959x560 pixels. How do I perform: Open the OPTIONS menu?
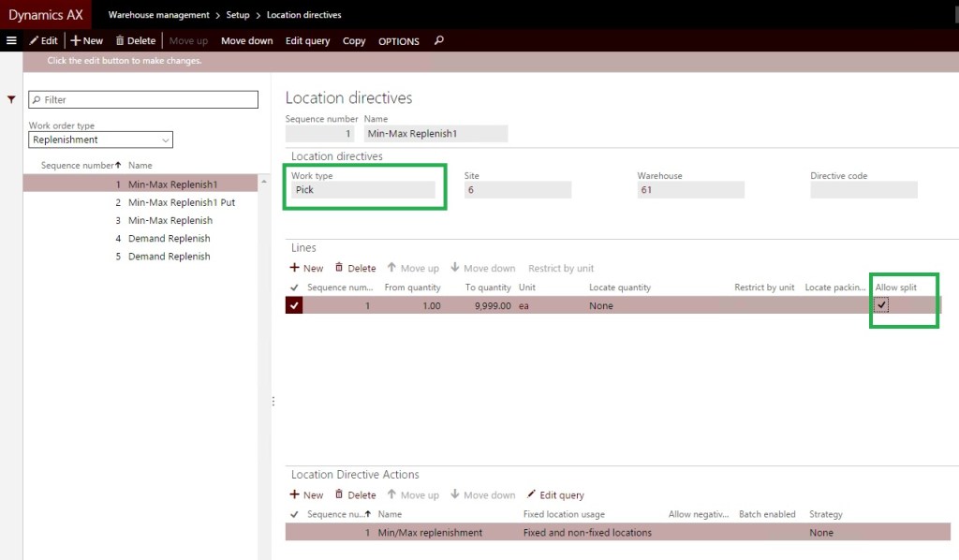[398, 40]
